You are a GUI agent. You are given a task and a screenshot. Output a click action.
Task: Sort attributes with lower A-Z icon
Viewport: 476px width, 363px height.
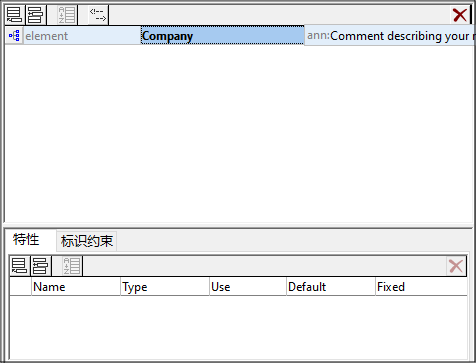[72, 266]
